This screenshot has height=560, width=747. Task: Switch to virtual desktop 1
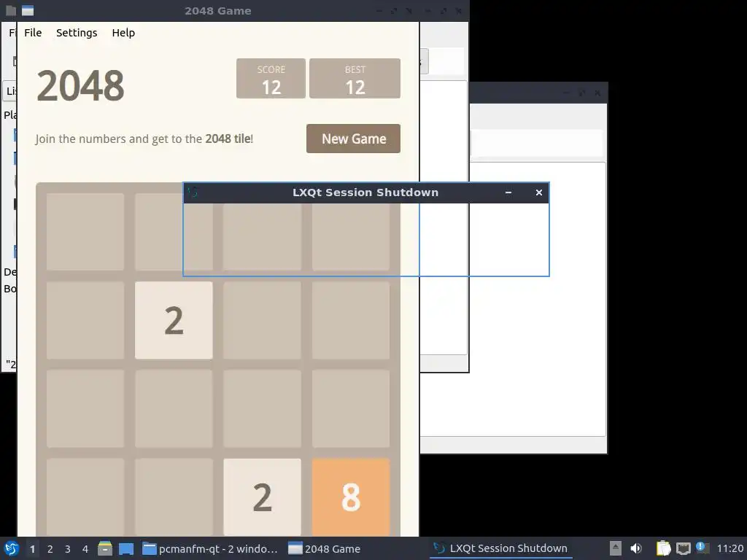point(32,549)
